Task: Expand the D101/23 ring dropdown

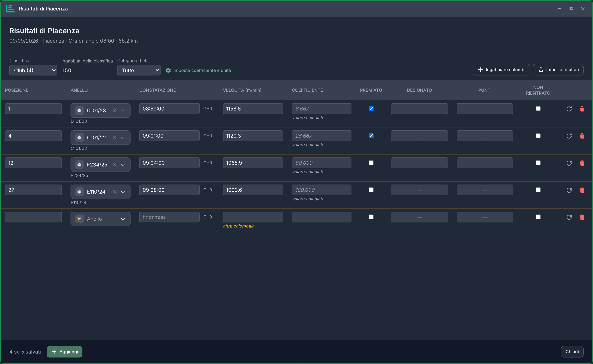Action: point(123,110)
